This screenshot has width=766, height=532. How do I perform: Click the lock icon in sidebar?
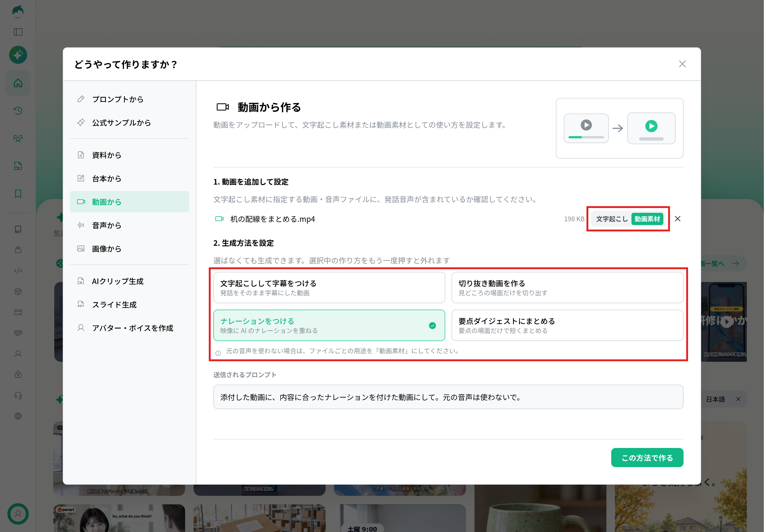click(x=18, y=374)
